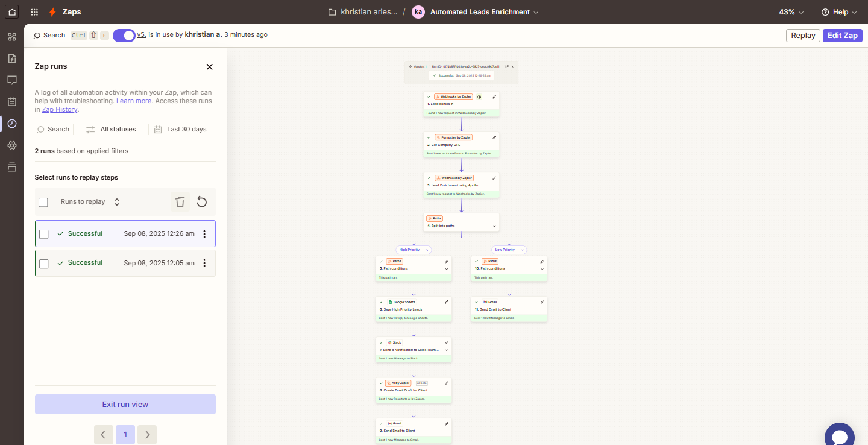Click the Replay button
This screenshot has width=868, height=445.
tap(803, 36)
